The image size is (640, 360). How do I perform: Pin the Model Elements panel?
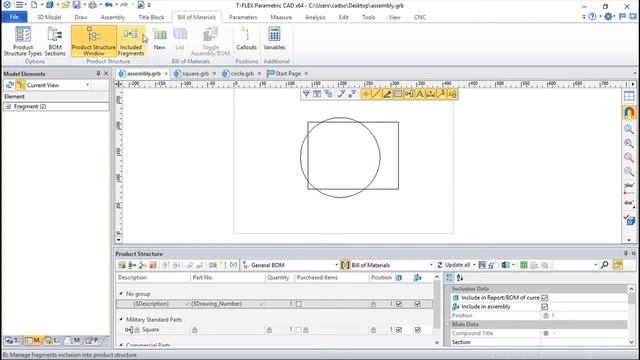(x=98, y=73)
